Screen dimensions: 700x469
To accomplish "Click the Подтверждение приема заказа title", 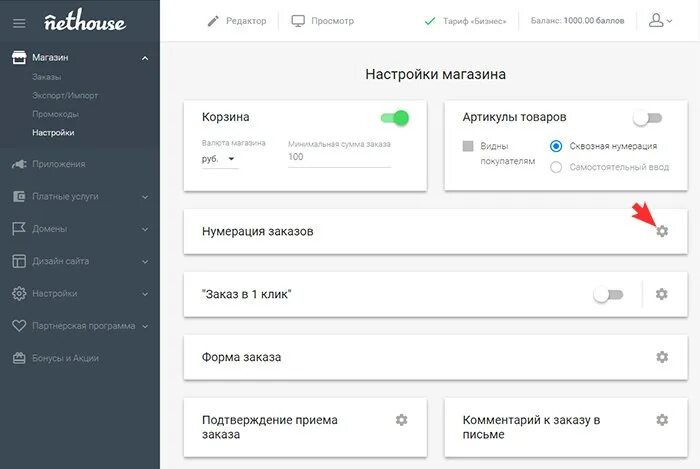I will coord(270,427).
